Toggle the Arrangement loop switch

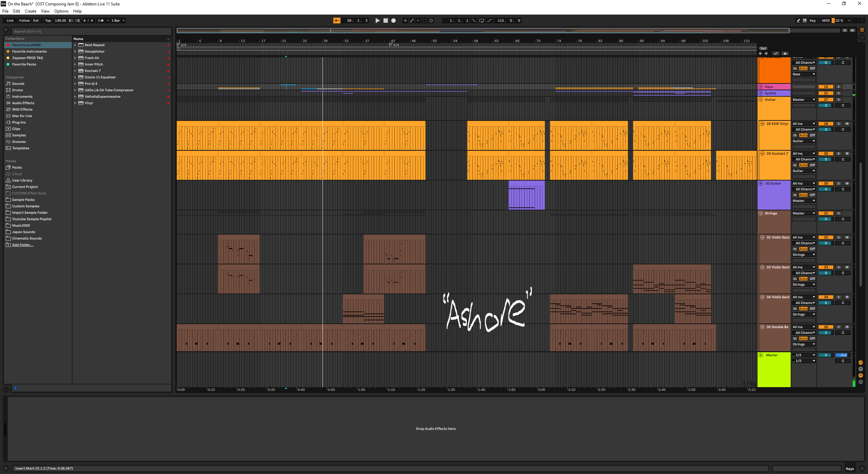coord(481,21)
